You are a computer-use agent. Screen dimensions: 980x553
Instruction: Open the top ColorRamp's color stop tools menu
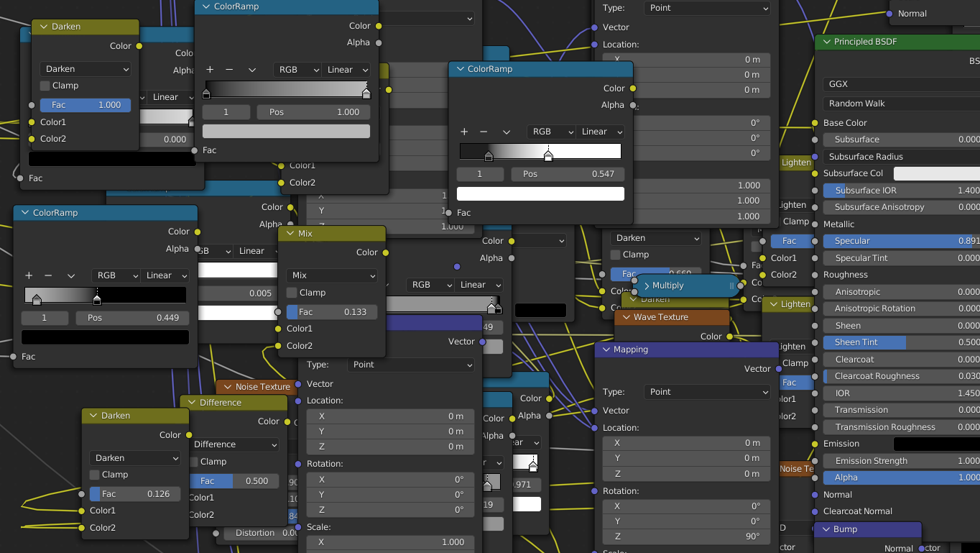coord(252,70)
